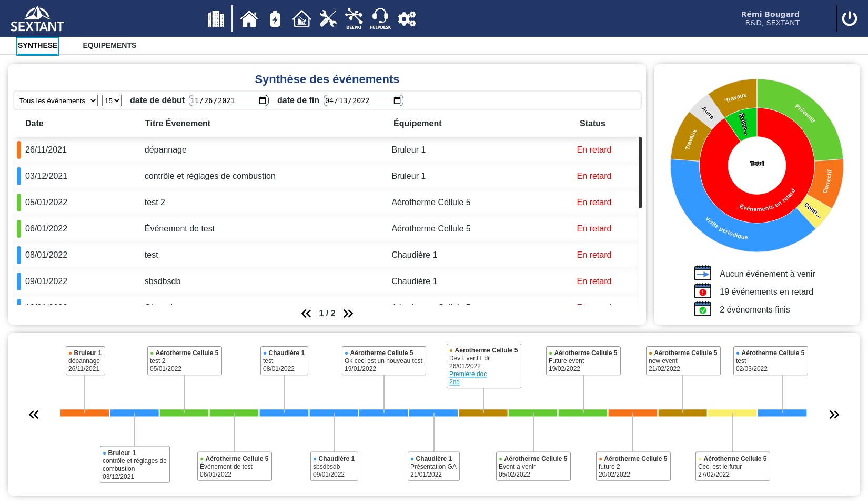The width and height of the screenshot is (868, 504).
Task: Open the settings gears icon
Action: pyautogui.click(x=407, y=19)
